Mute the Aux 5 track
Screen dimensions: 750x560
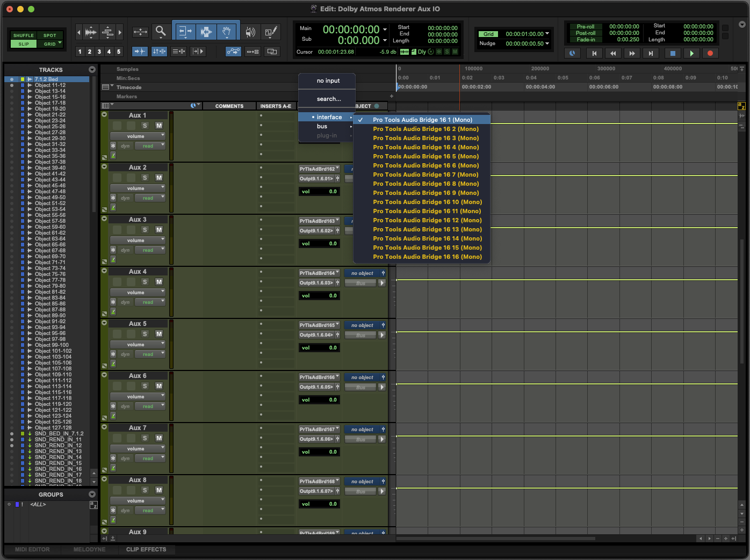pyautogui.click(x=159, y=334)
